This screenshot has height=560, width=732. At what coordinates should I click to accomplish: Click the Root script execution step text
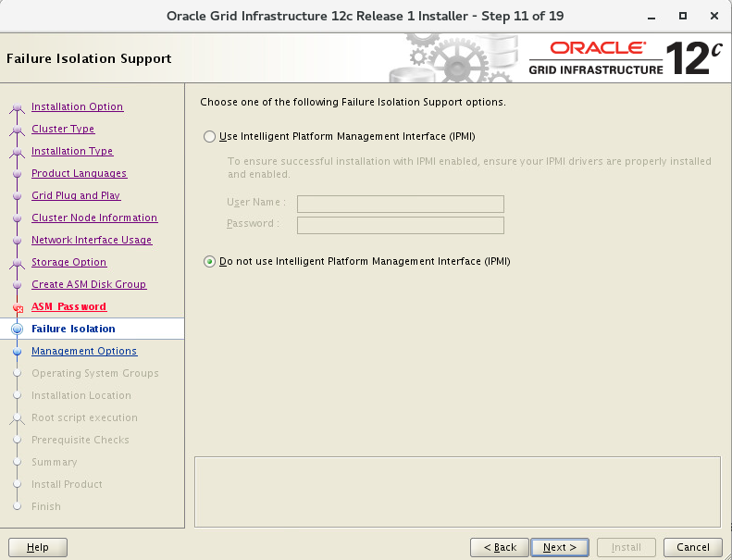click(x=84, y=417)
